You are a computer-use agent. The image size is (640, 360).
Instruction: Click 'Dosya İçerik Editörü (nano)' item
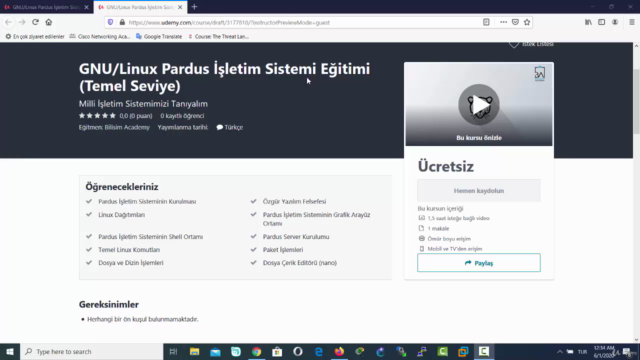tap(300, 263)
